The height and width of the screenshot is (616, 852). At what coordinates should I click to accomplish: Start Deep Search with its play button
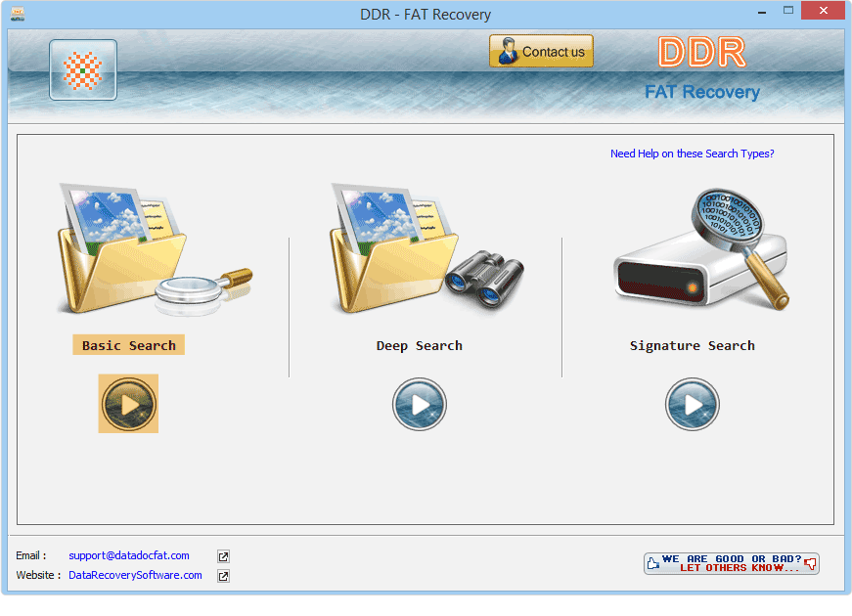tap(420, 404)
